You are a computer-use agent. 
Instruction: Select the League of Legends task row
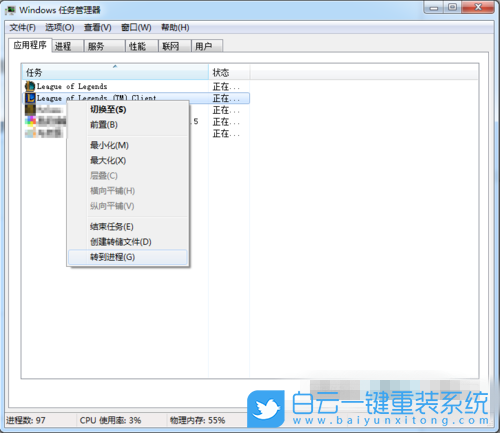pos(136,86)
